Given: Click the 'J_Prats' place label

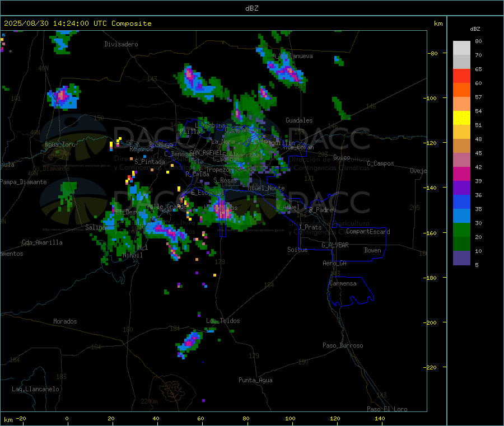Looking at the screenshot, I should click(310, 227).
